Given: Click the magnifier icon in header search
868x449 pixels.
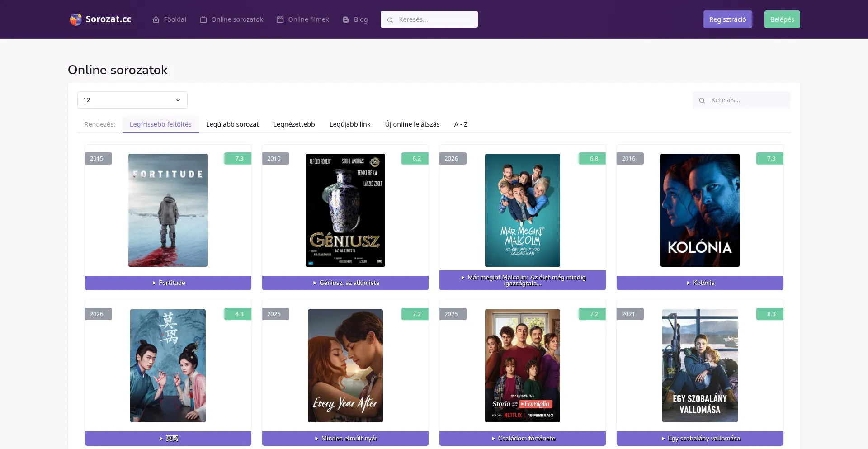Looking at the screenshot, I should (x=390, y=20).
